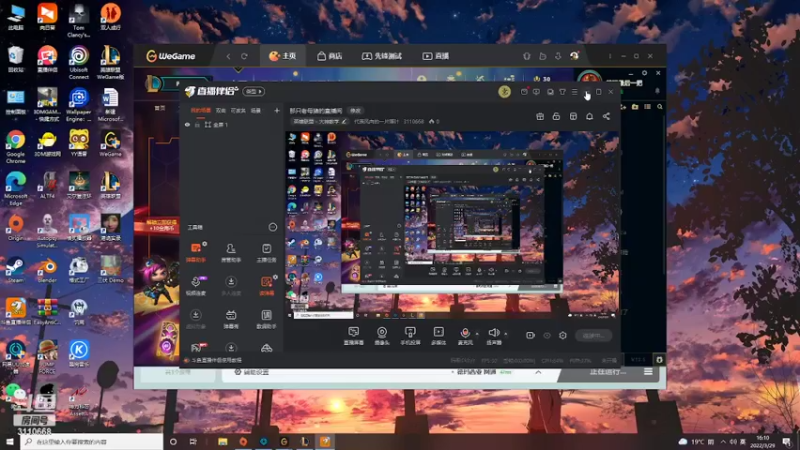The width and height of the screenshot is (800, 450).
Task: Expand the microphone options arrow
Action: click(477, 334)
